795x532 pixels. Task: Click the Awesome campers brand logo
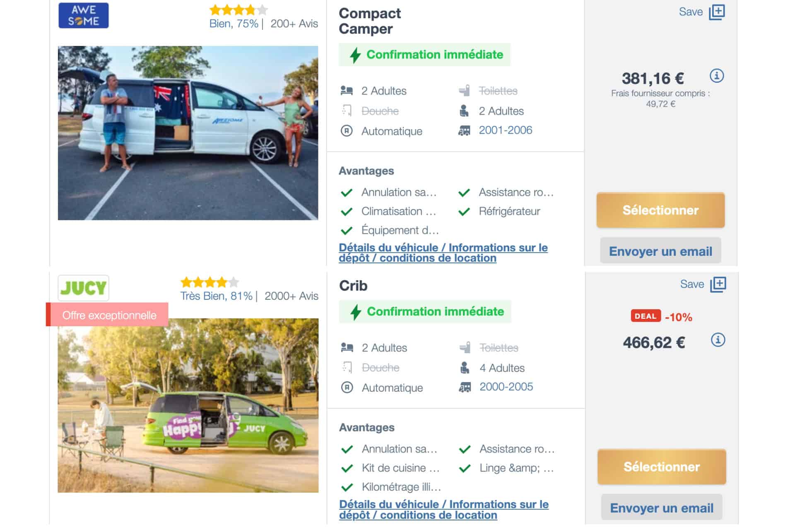pyautogui.click(x=83, y=16)
